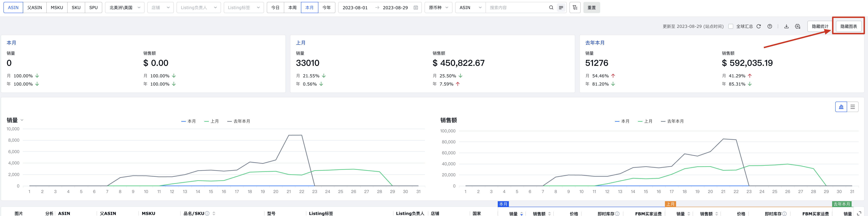Screen dimensions: 868x216
Task: Open the ASIN search type dropdown
Action: 470,7
